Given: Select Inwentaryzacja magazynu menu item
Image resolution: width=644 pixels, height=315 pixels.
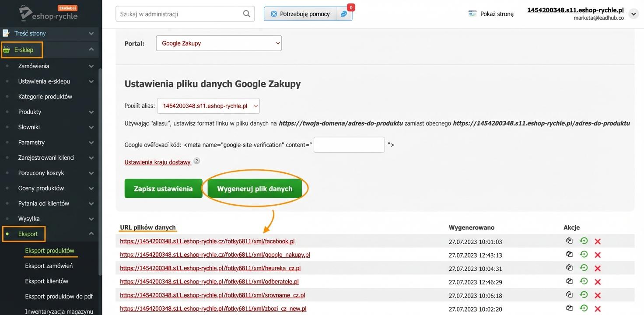Looking at the screenshot, I should click(x=59, y=311).
